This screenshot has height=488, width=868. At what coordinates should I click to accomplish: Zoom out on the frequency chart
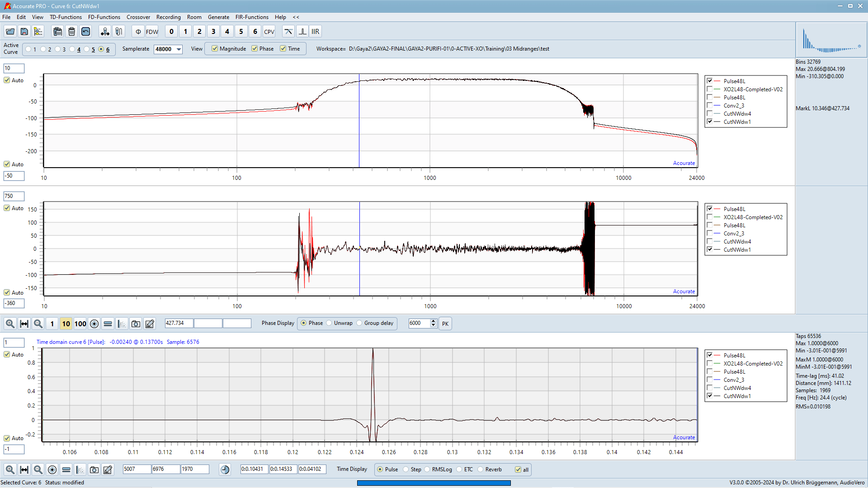[x=38, y=324]
